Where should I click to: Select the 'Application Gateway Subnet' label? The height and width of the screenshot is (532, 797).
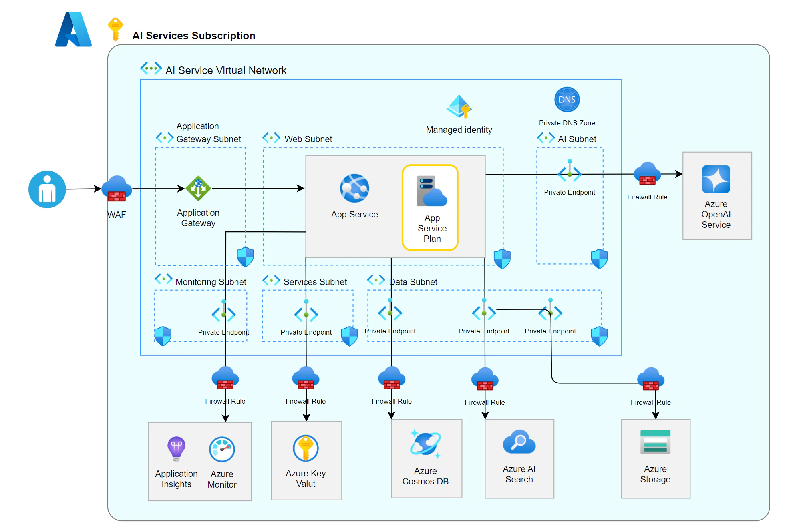(x=209, y=132)
